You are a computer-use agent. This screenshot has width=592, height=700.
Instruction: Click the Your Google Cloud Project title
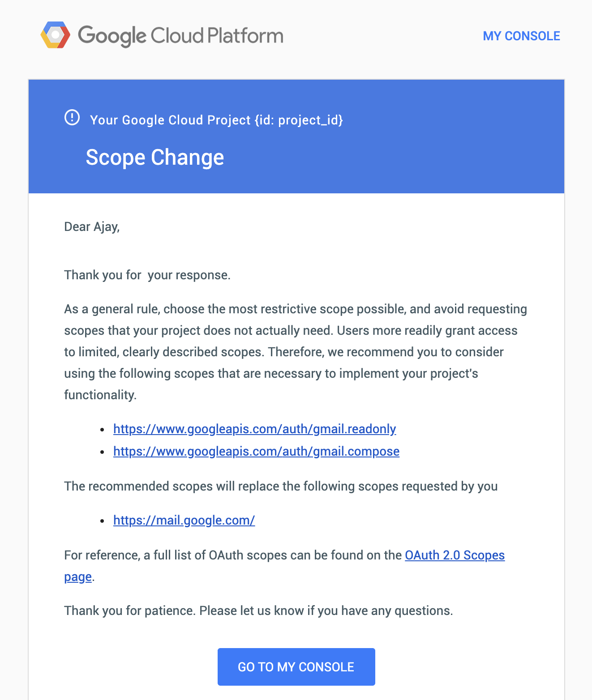click(x=216, y=120)
